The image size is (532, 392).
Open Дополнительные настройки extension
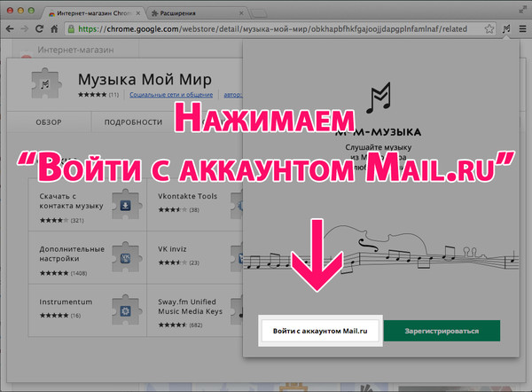coord(72,254)
